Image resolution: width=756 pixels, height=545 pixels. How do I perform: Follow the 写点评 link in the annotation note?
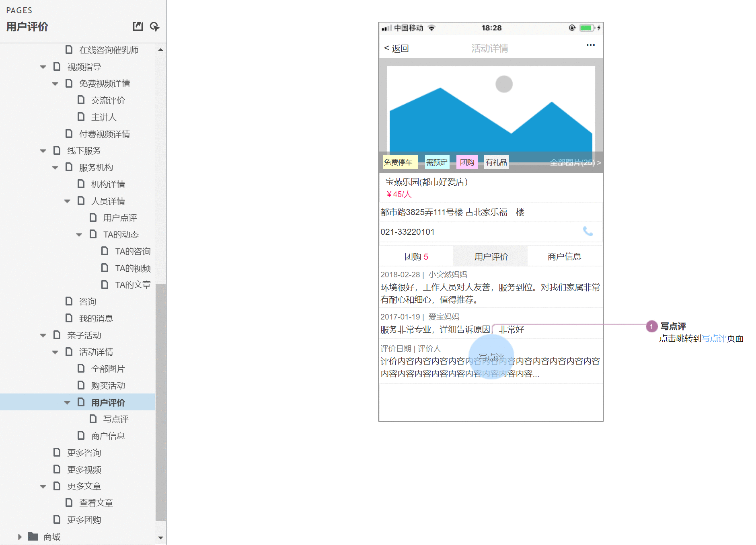point(714,338)
